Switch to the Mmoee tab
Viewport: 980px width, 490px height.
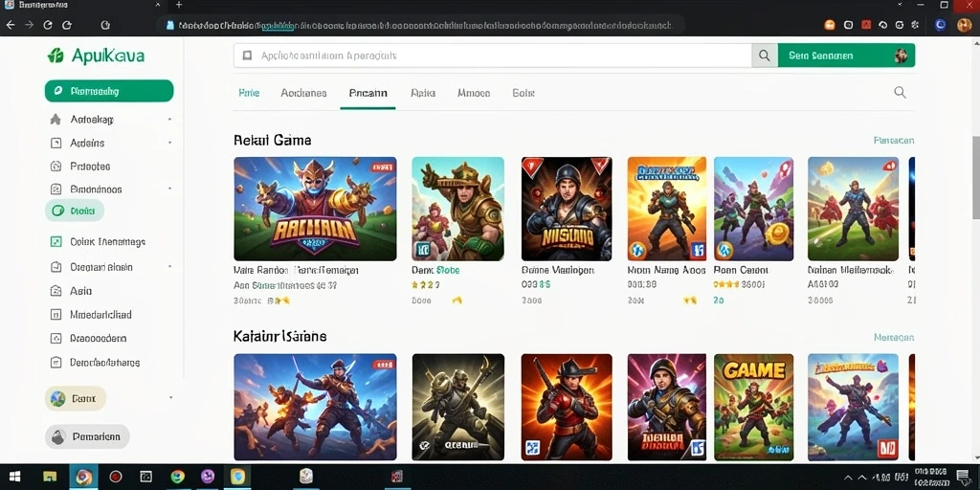[474, 93]
